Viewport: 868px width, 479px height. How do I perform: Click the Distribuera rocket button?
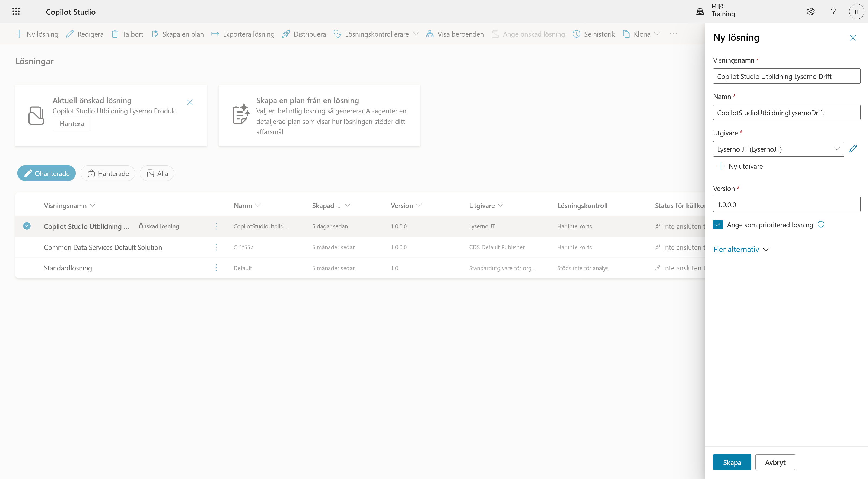pyautogui.click(x=304, y=34)
